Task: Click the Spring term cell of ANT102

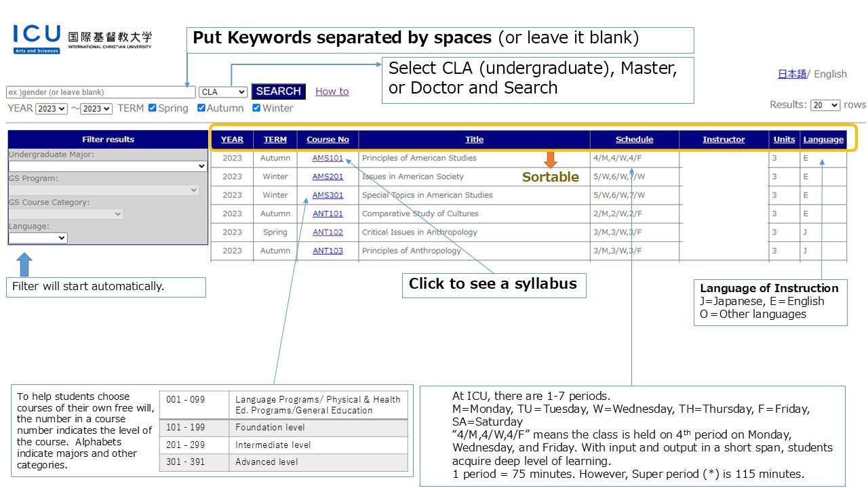Action: [275, 232]
